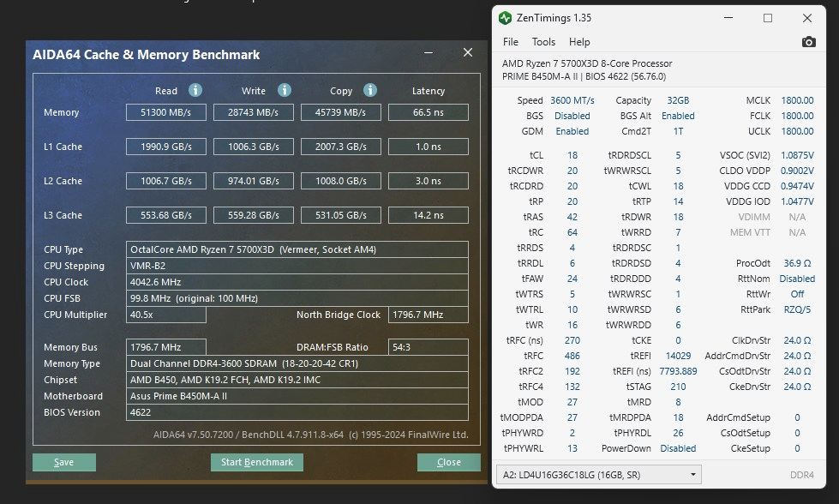Click the tRFC value 486

[x=572, y=356]
